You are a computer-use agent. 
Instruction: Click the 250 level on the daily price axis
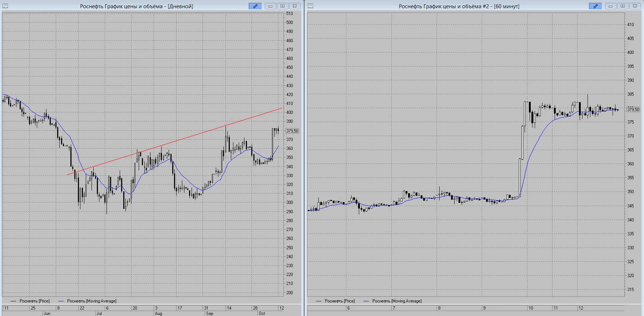click(x=289, y=247)
